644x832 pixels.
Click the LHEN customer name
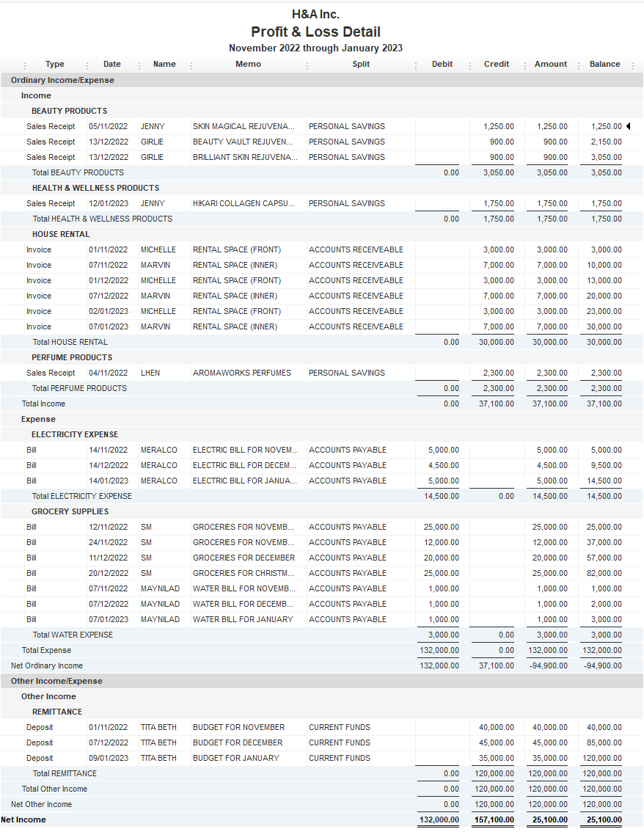150,373
